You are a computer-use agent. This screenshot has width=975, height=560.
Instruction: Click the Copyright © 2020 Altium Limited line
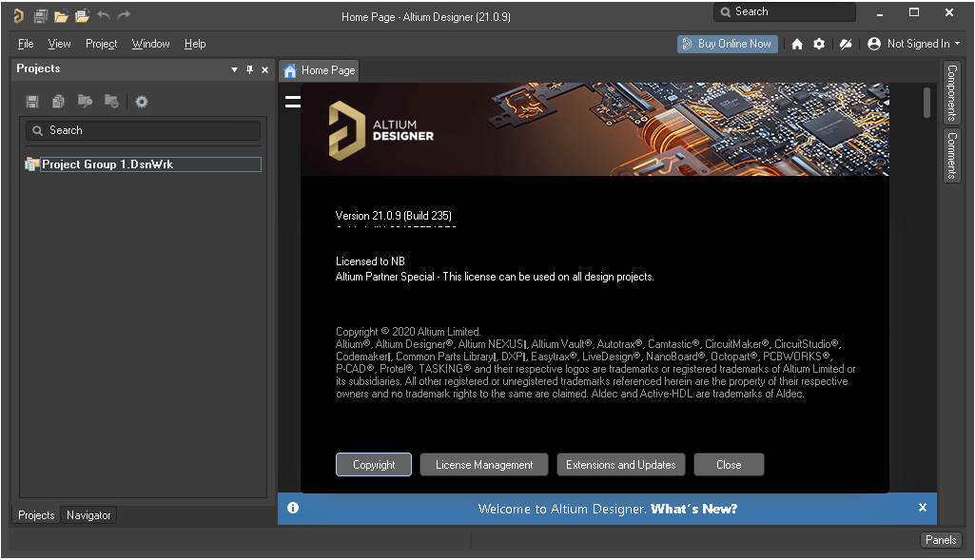408,331
